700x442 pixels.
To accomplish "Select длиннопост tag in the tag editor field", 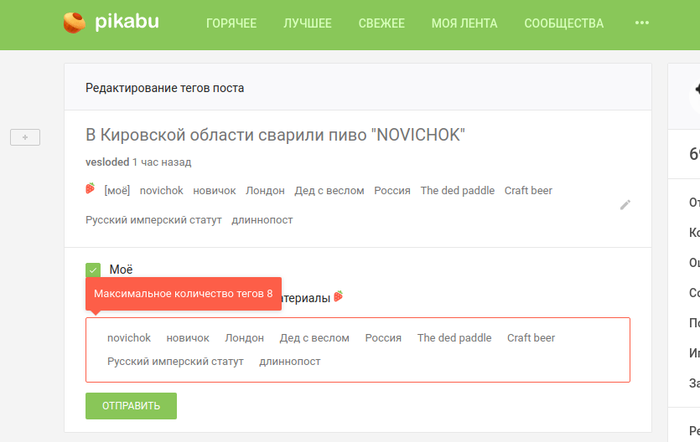I will click(290, 362).
